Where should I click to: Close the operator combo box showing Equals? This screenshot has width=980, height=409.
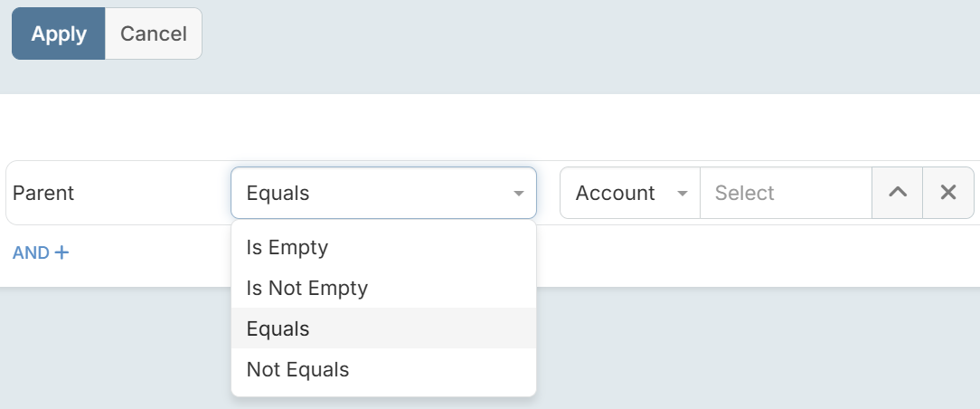[x=382, y=193]
